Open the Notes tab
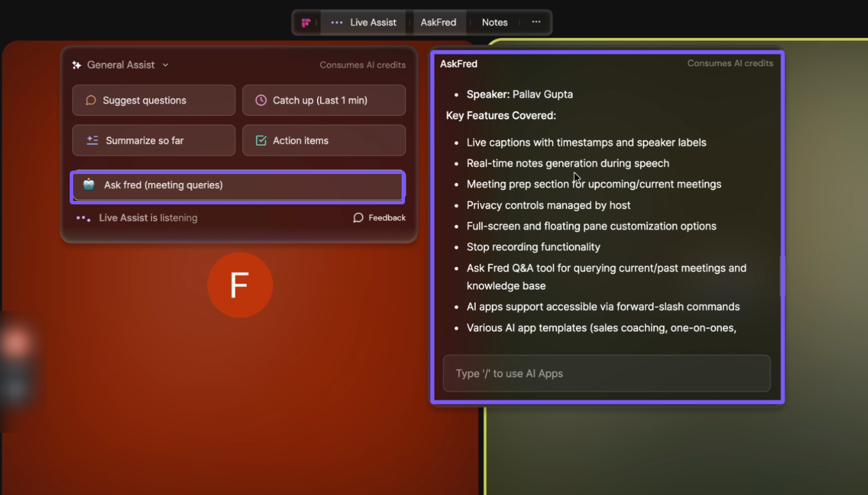The width and height of the screenshot is (868, 495). pos(495,23)
